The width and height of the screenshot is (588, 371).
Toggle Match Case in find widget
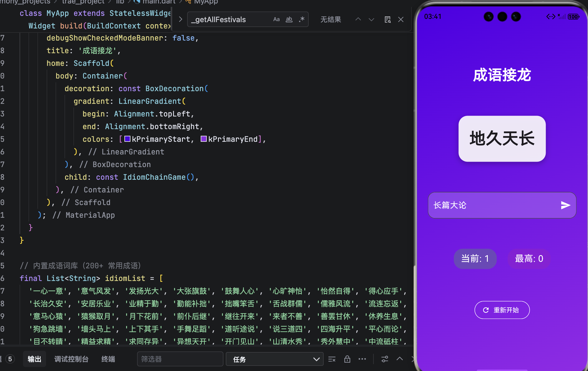pos(276,20)
